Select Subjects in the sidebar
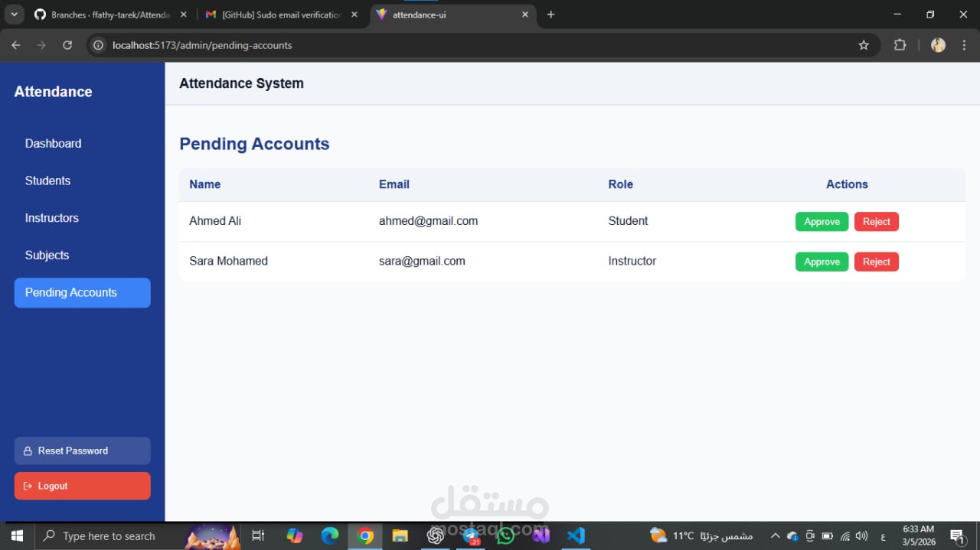 tap(82, 255)
